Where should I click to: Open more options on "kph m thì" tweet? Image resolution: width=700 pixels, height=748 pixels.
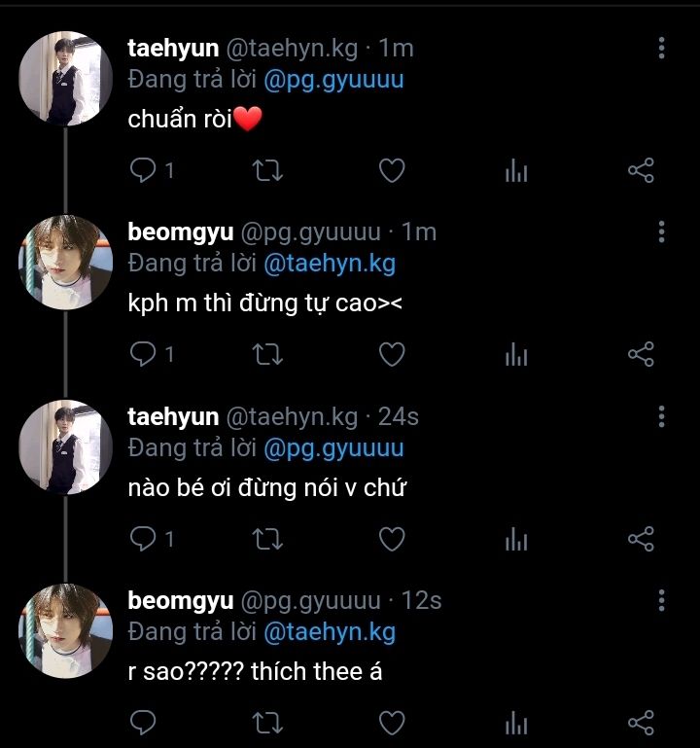point(661,232)
